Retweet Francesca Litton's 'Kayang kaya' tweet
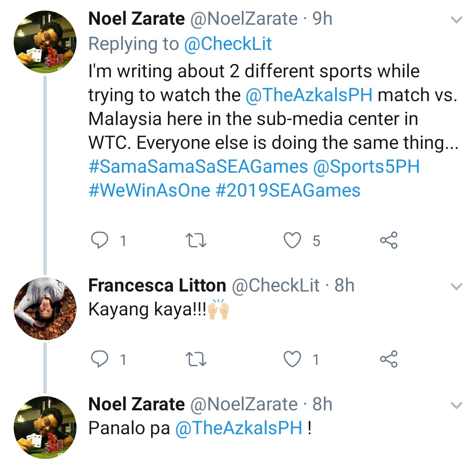This screenshot has width=476, height=466. 195,360
